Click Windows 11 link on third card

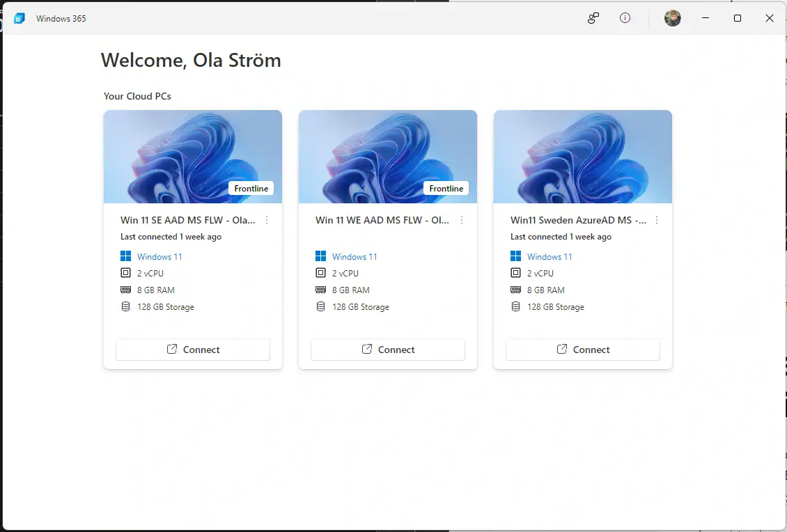click(550, 257)
